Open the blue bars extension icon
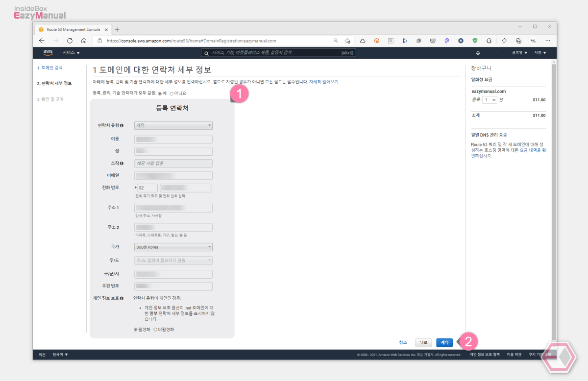Viewport: 588px width, 381px height. tap(405, 41)
